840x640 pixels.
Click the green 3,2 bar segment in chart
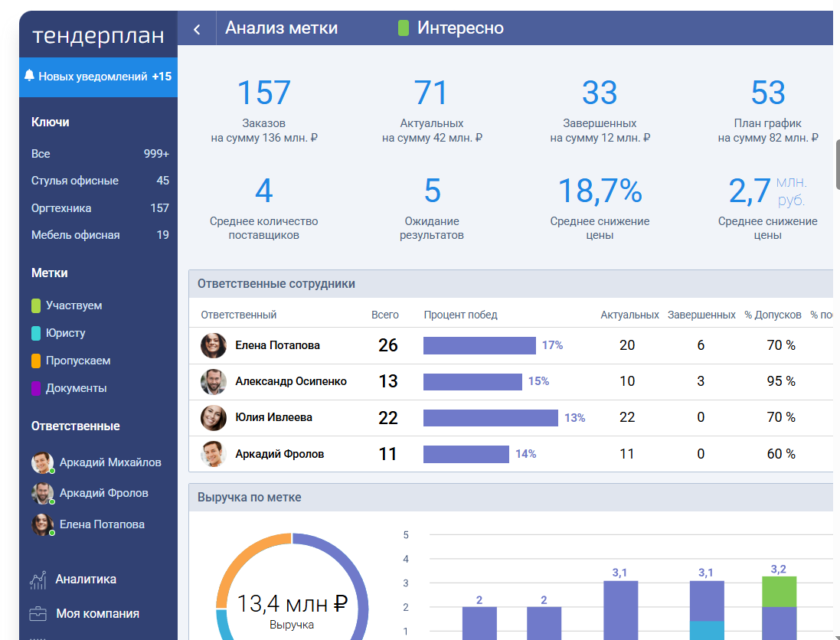point(779,592)
